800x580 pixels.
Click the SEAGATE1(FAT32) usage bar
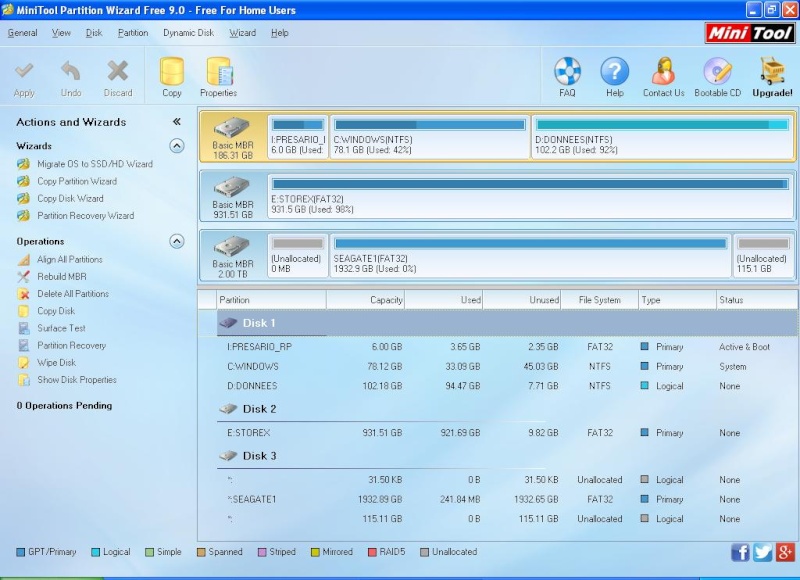pos(531,244)
